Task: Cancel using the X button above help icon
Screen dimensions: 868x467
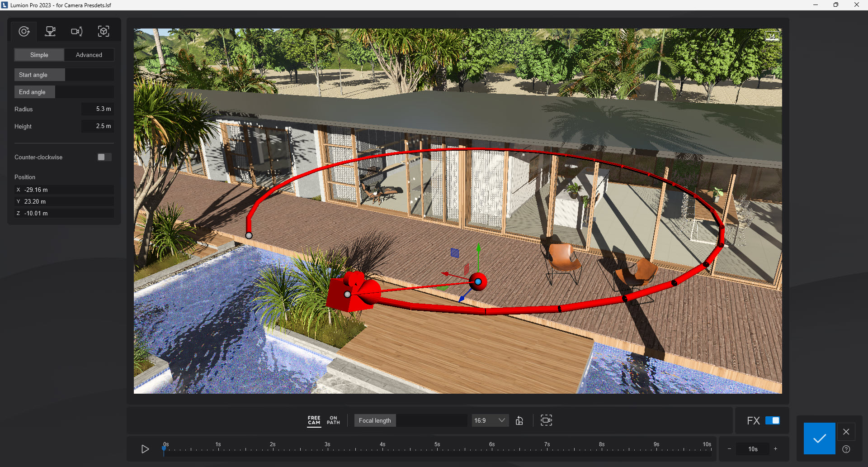Action: [x=846, y=431]
